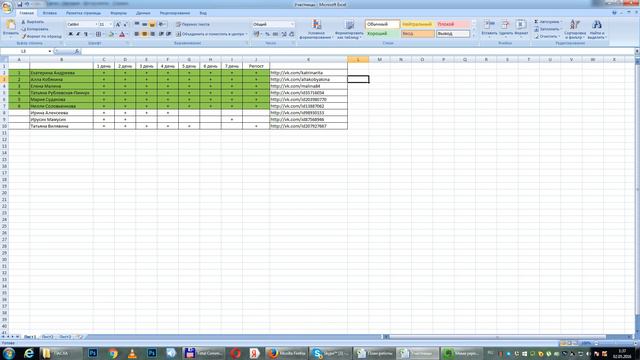Toggle center horizontal alignment

[x=144, y=34]
